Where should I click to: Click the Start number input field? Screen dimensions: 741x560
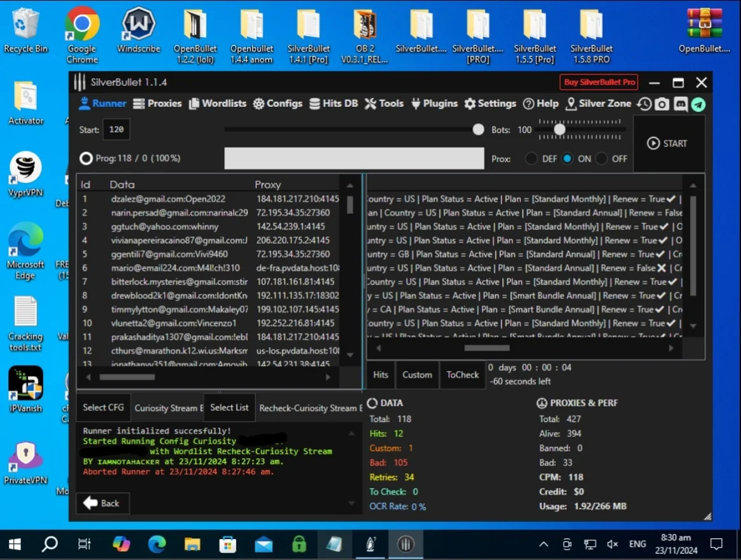(x=116, y=129)
